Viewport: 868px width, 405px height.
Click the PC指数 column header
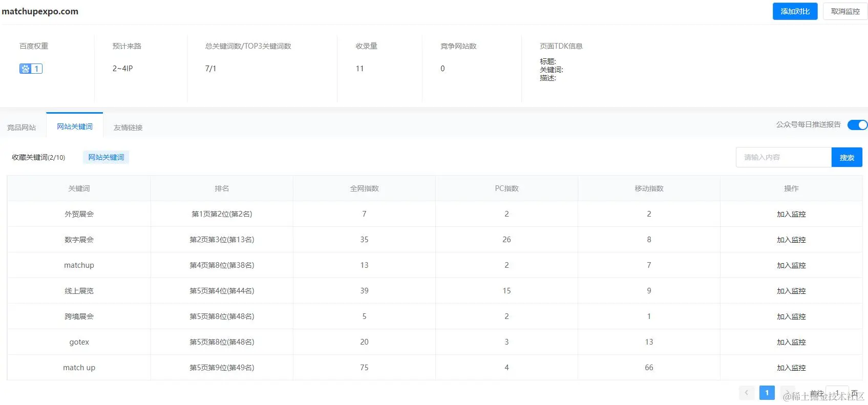506,188
